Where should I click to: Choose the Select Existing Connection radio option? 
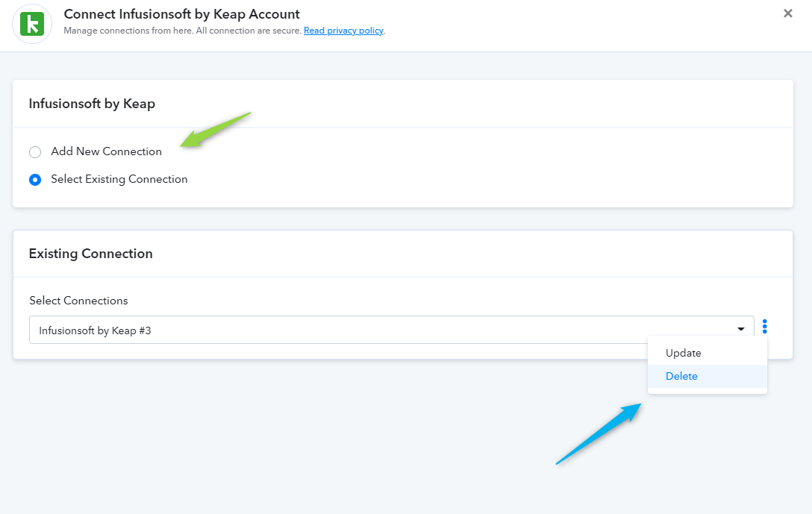pos(35,180)
